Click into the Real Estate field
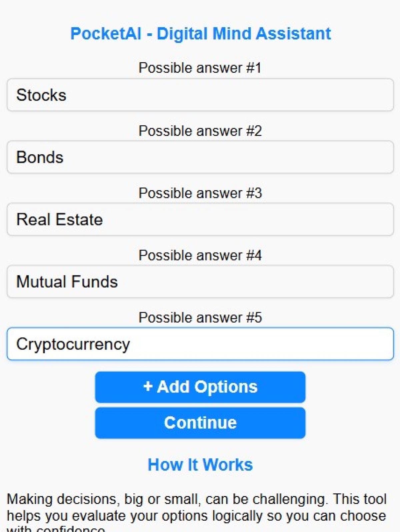The width and height of the screenshot is (400, 532). pyautogui.click(x=200, y=220)
